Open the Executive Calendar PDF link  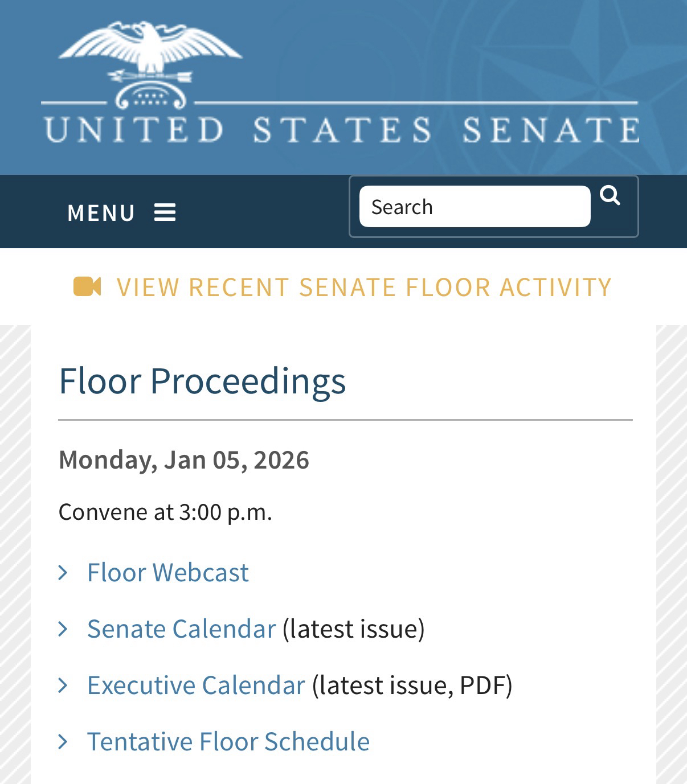click(x=196, y=685)
